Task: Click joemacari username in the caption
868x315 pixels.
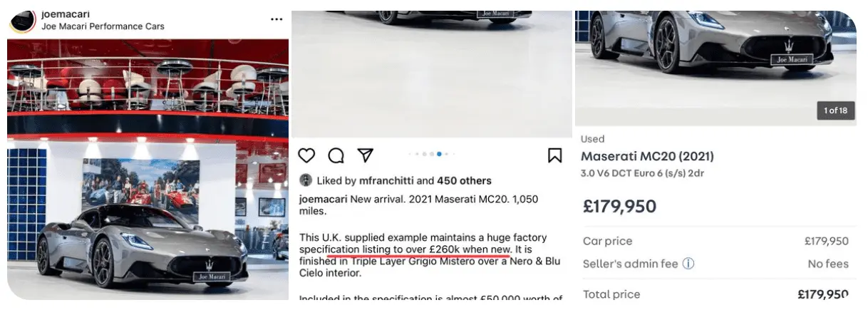Action: [323, 200]
